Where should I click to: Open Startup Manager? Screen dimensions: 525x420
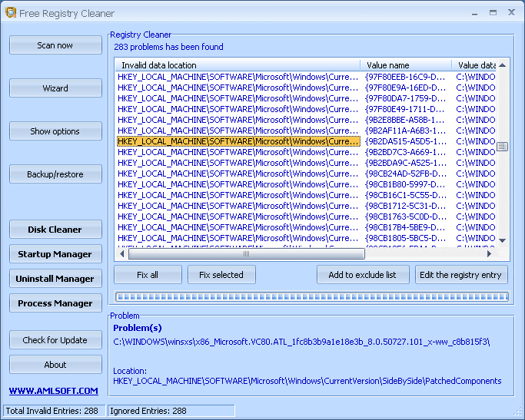point(55,254)
